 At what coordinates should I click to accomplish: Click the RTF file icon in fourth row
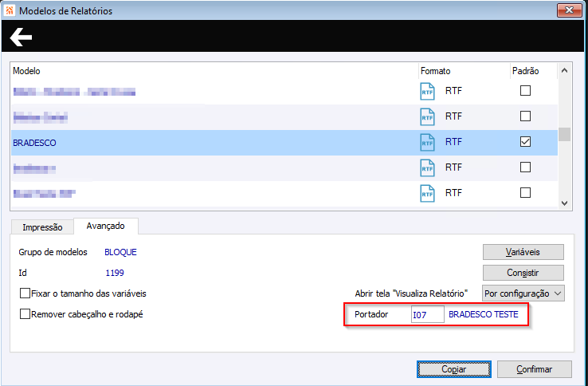[427, 168]
